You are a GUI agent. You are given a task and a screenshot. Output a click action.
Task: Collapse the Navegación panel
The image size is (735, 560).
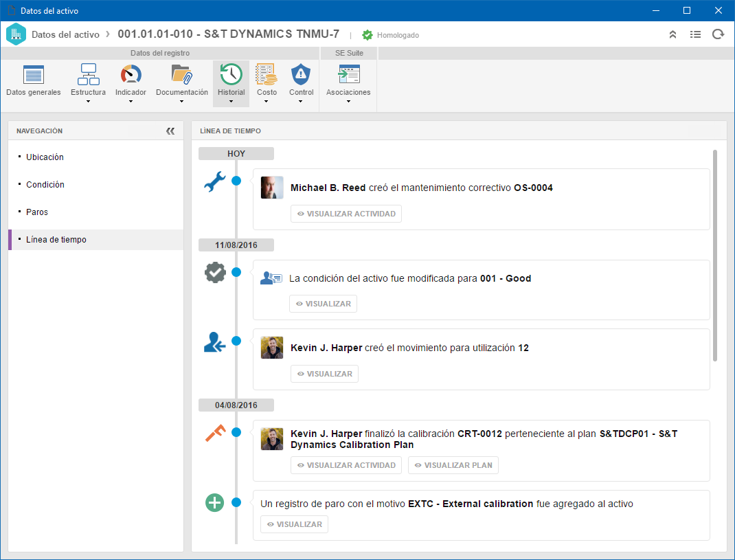click(170, 131)
